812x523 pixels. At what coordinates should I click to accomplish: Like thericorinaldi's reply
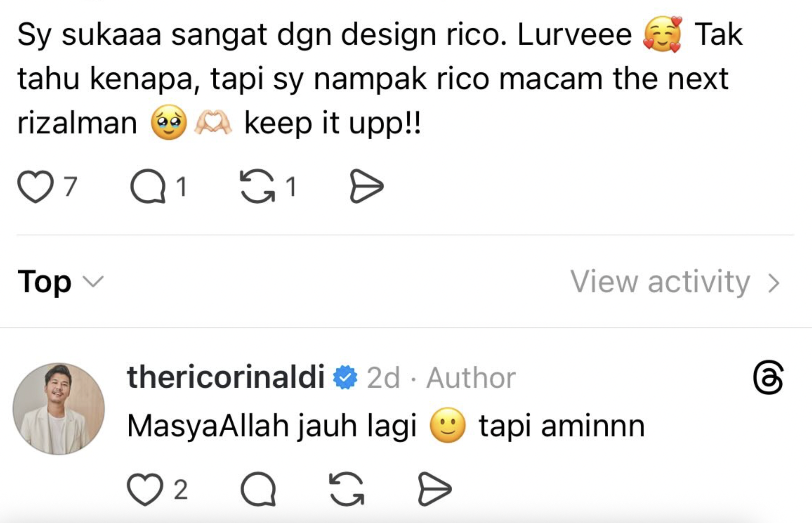(145, 489)
